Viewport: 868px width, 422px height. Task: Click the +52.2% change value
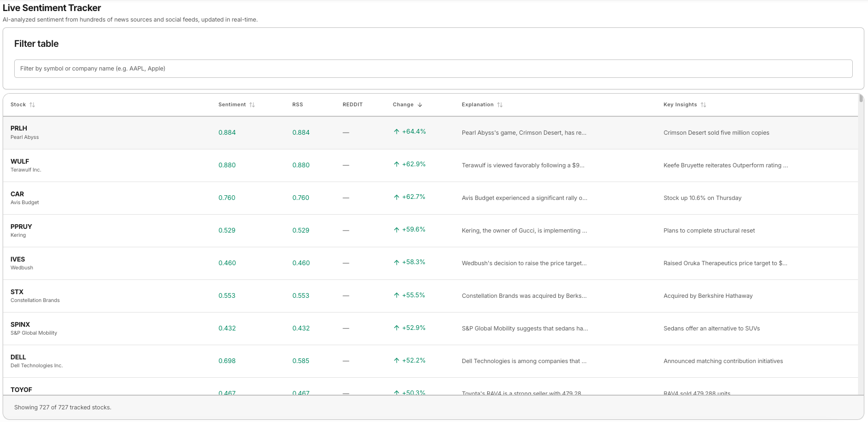point(414,360)
